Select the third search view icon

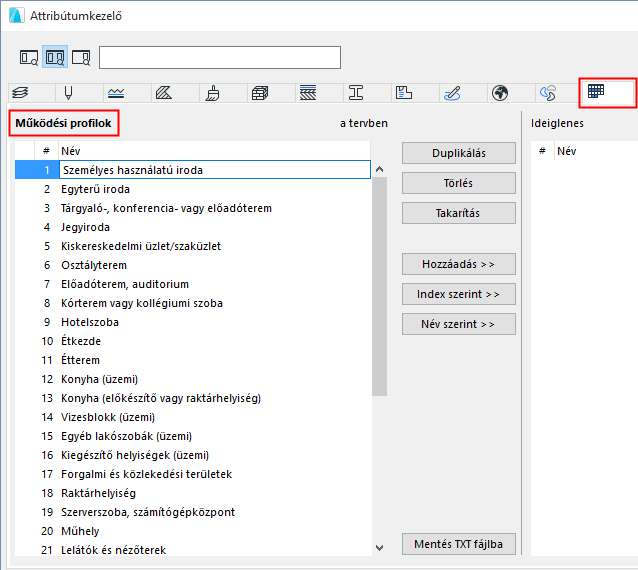point(81,57)
